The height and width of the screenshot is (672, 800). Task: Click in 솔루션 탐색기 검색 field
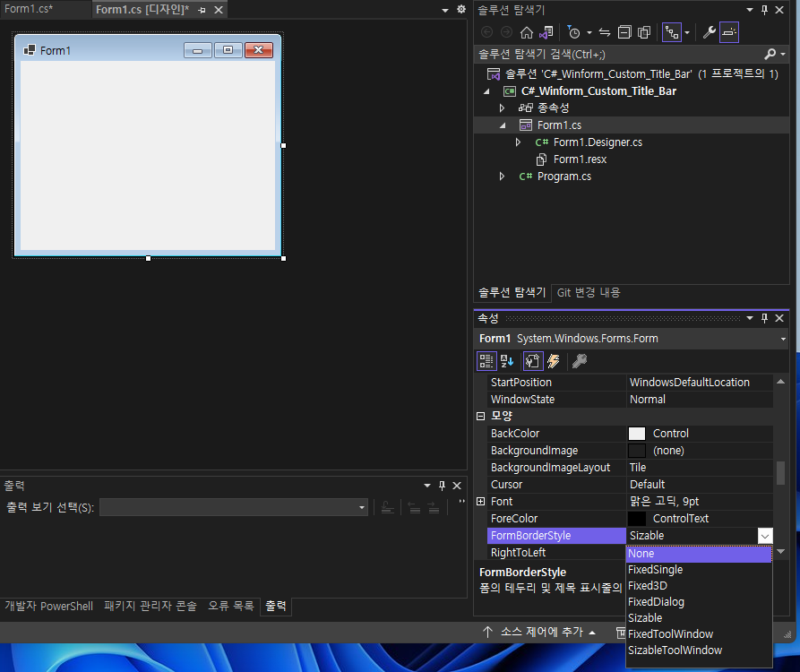point(619,54)
